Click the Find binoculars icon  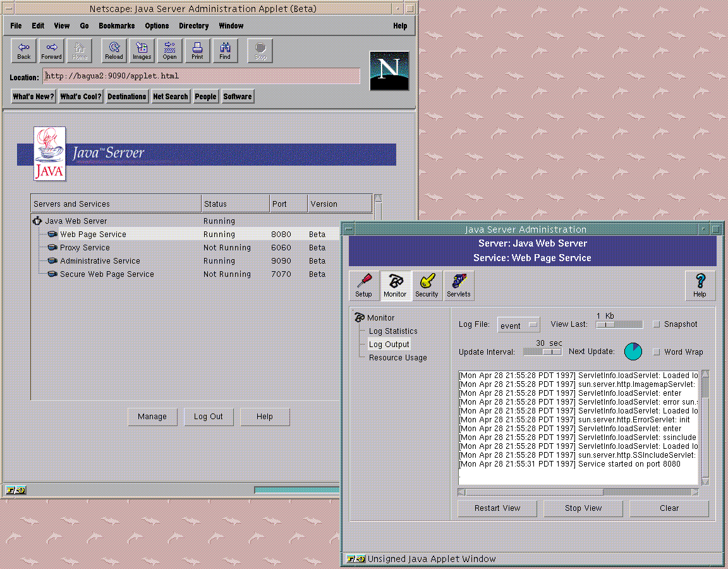pyautogui.click(x=225, y=51)
